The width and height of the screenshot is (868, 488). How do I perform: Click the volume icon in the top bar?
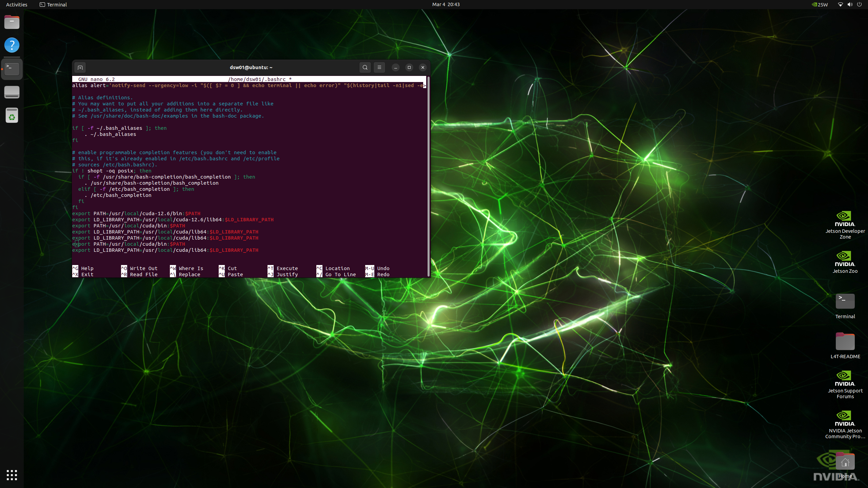[x=850, y=4]
